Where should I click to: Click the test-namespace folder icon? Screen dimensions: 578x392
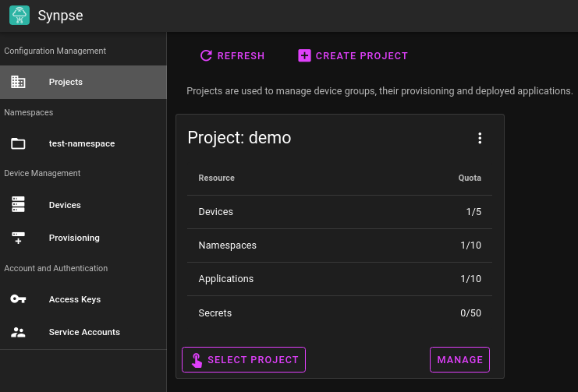18,143
